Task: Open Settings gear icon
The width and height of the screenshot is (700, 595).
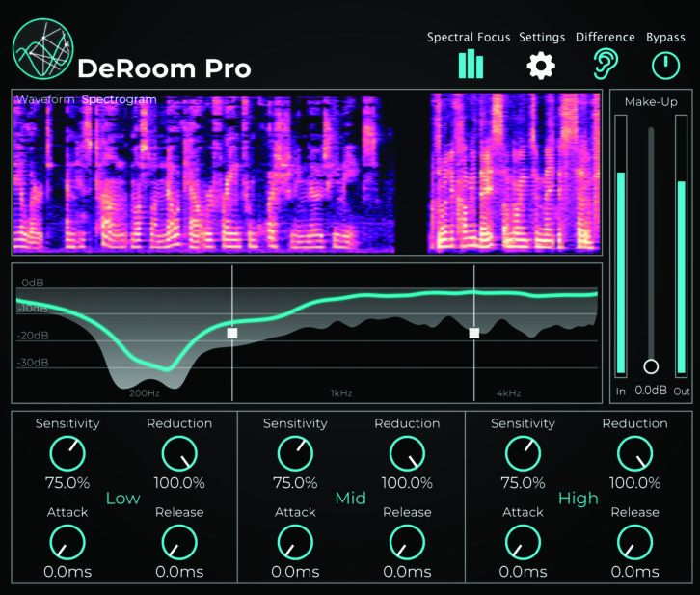Action: (541, 66)
